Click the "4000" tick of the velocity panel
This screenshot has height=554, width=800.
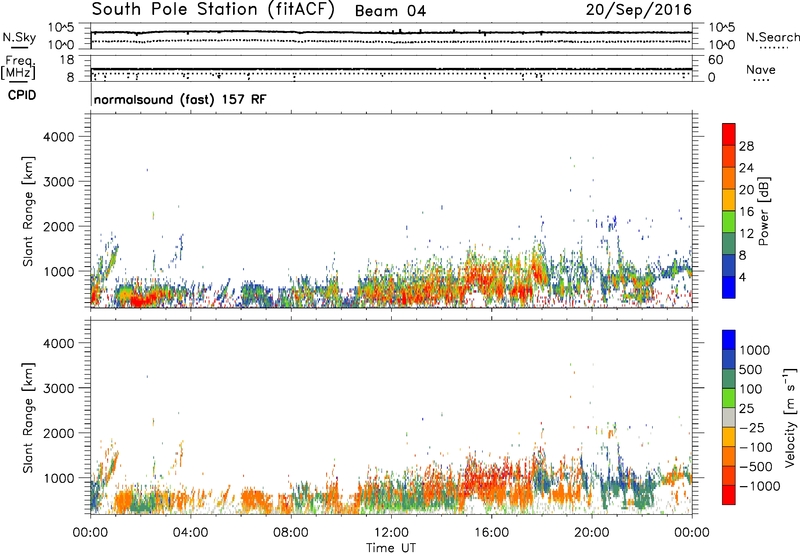click(59, 343)
